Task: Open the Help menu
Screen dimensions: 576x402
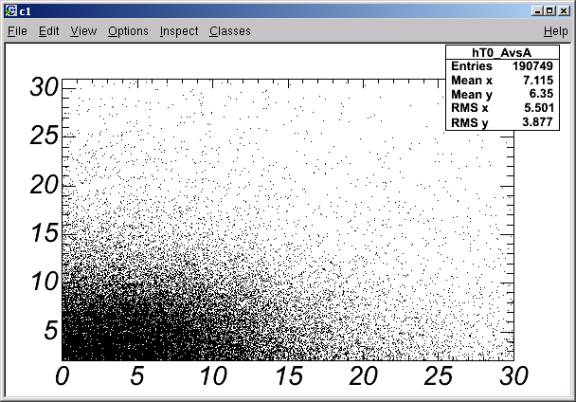Action: pyautogui.click(x=556, y=32)
